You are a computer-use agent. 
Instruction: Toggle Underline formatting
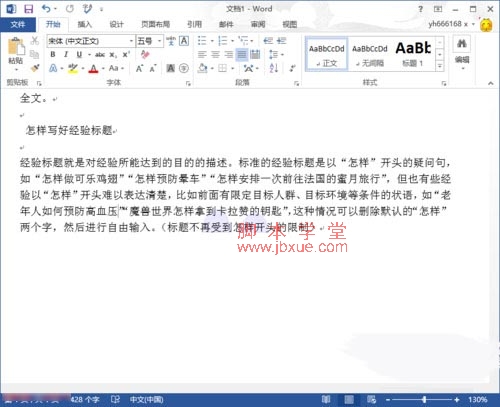(79, 54)
